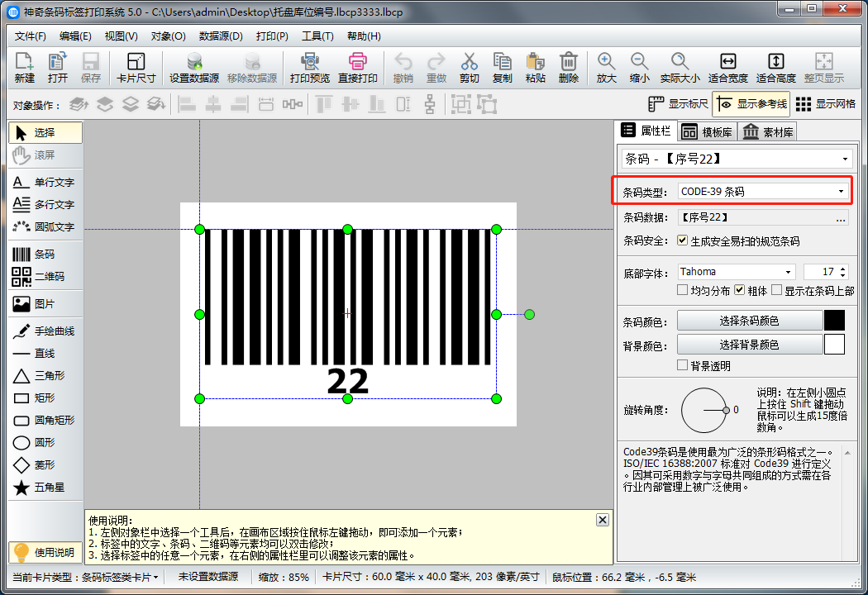Open the 视图(V) menu

[x=122, y=36]
